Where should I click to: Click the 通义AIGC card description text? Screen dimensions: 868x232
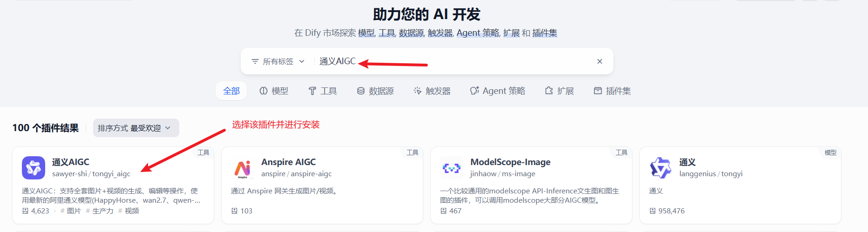(111, 196)
